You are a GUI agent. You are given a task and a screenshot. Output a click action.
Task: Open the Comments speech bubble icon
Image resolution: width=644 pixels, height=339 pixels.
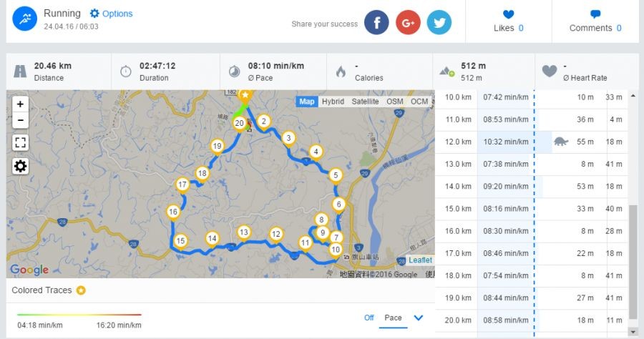[x=595, y=14]
